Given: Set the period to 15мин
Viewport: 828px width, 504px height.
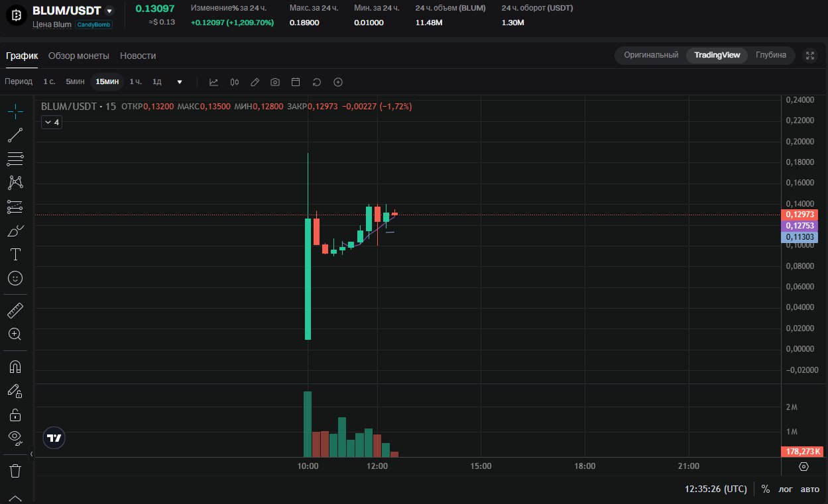Looking at the screenshot, I should tap(107, 81).
